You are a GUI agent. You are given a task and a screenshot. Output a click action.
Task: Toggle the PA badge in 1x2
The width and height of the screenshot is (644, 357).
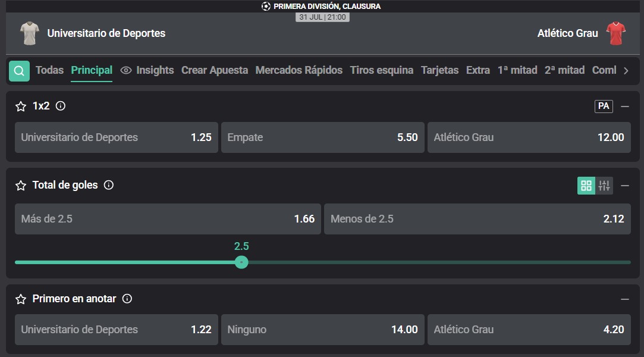(604, 107)
